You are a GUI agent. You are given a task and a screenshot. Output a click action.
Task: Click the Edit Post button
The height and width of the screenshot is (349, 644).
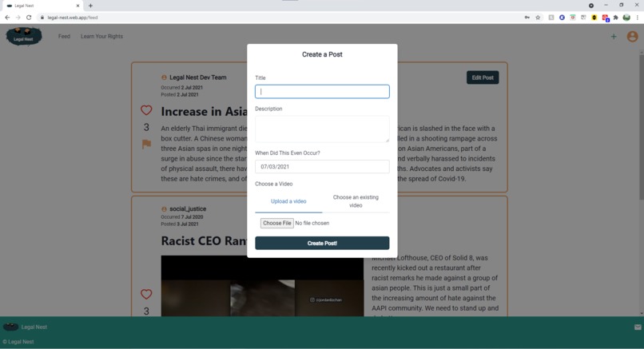(483, 77)
